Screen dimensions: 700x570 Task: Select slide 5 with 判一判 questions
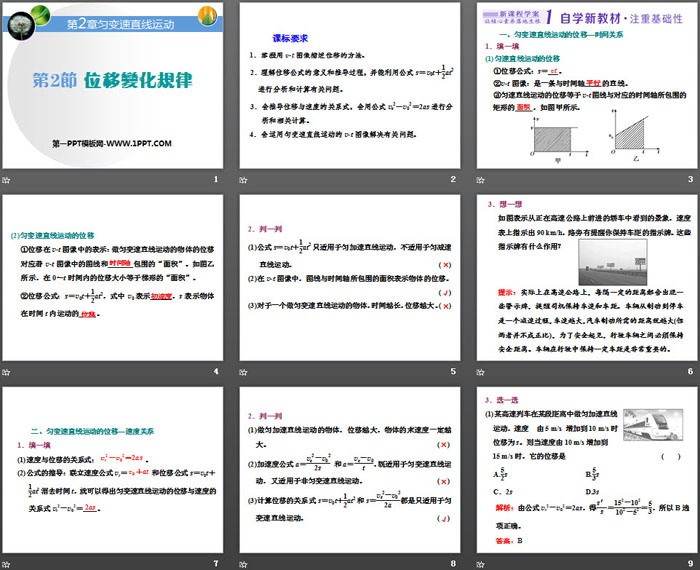click(x=349, y=278)
